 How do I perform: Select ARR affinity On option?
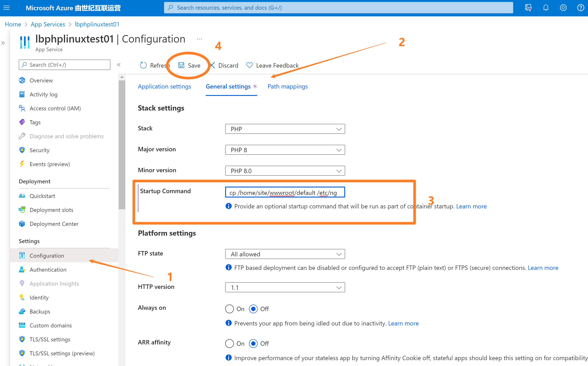pyautogui.click(x=230, y=344)
